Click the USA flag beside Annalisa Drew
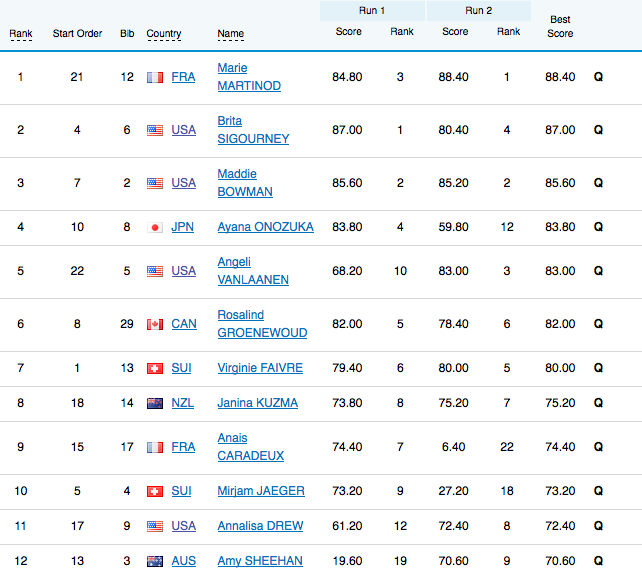Screen dimensions: 642x579 click(x=155, y=526)
